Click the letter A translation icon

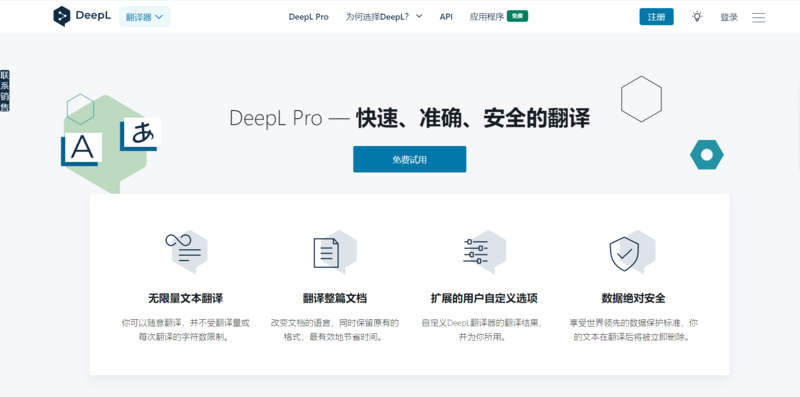82,149
